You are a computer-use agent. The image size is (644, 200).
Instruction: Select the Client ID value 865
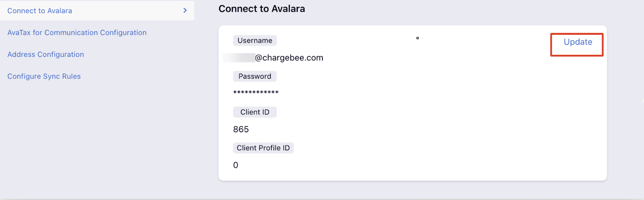241,129
